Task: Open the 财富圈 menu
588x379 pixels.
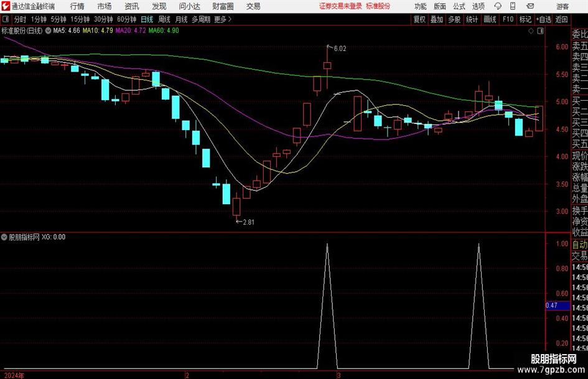Action: 223,6
